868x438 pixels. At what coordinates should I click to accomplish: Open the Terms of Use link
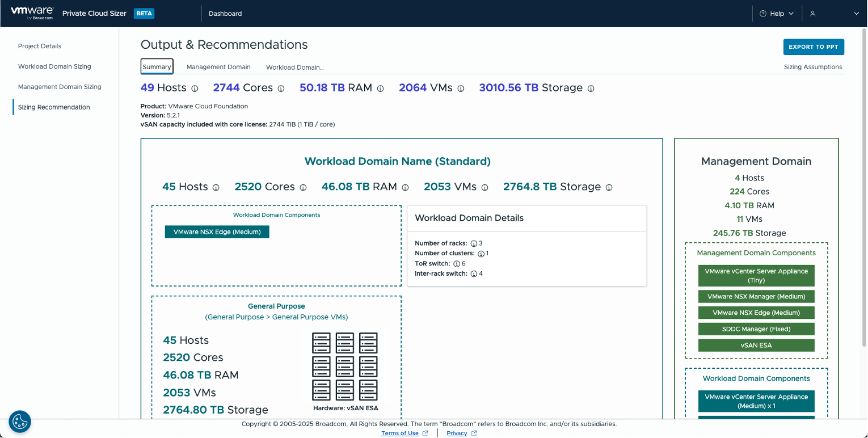tap(400, 433)
